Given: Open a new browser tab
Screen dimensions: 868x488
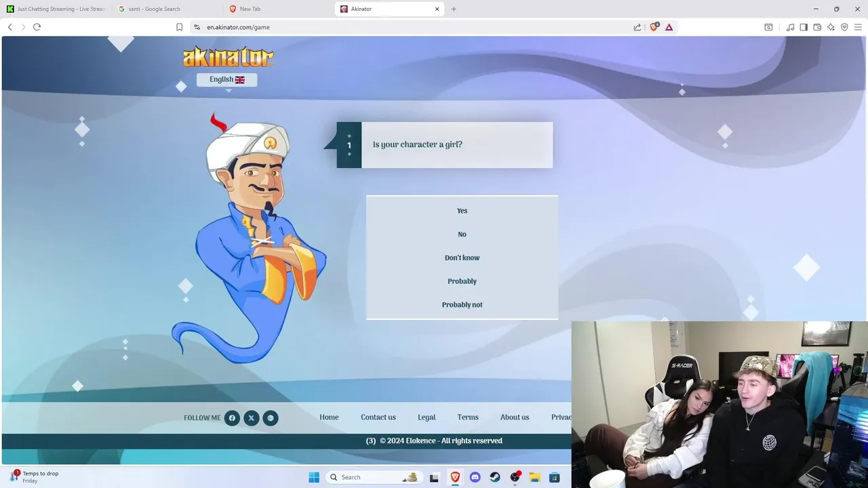Looking at the screenshot, I should click(x=454, y=9).
